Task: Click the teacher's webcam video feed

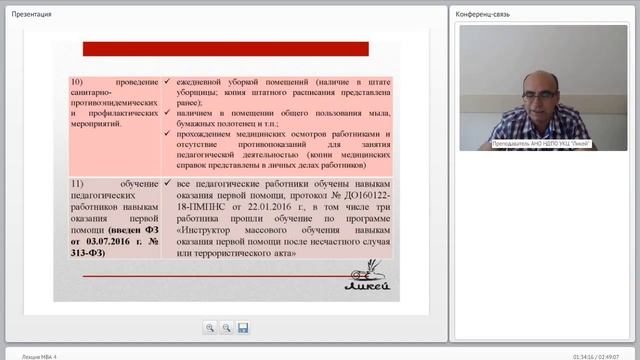Action: 543,88
